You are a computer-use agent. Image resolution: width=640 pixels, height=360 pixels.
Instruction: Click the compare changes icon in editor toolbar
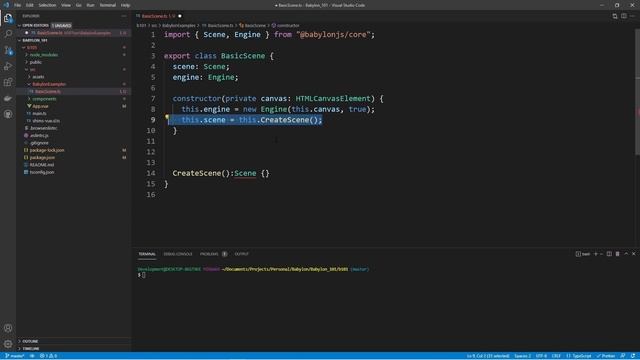click(x=615, y=16)
